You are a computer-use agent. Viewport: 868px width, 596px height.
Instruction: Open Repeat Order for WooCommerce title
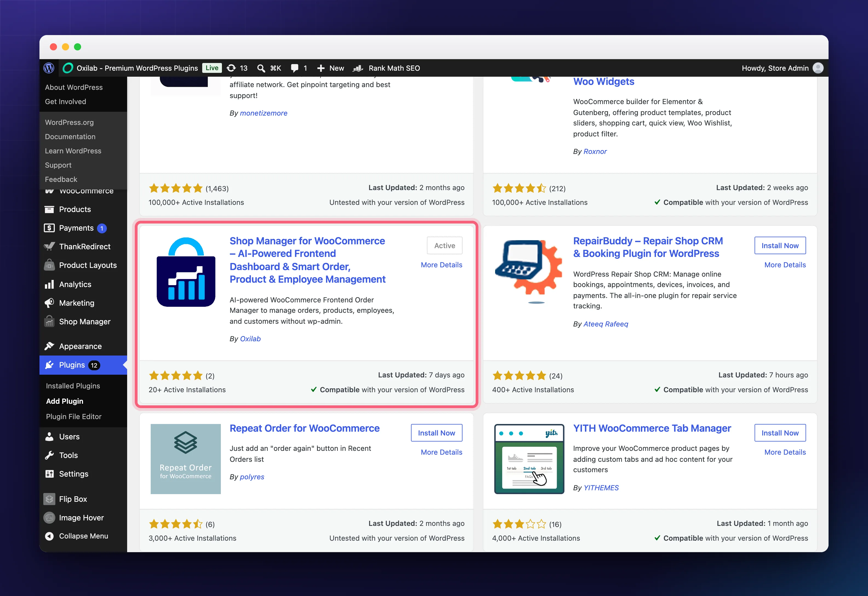coord(304,428)
